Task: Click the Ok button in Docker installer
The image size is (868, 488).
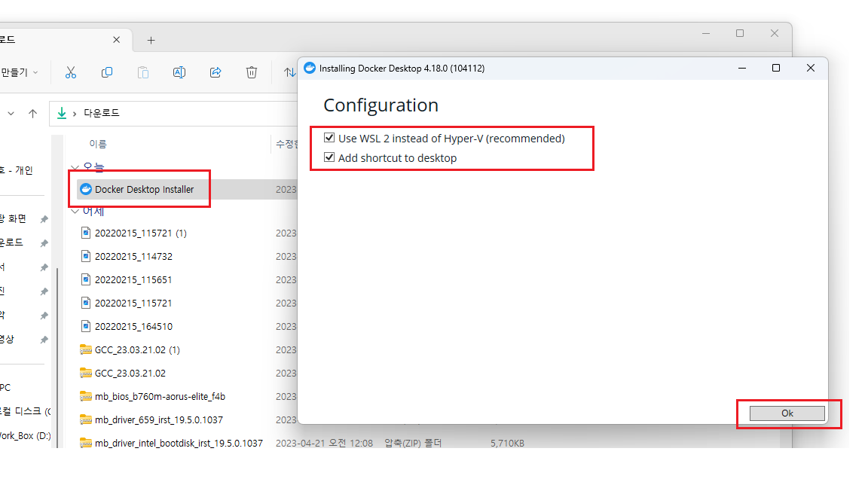Action: [x=787, y=413]
